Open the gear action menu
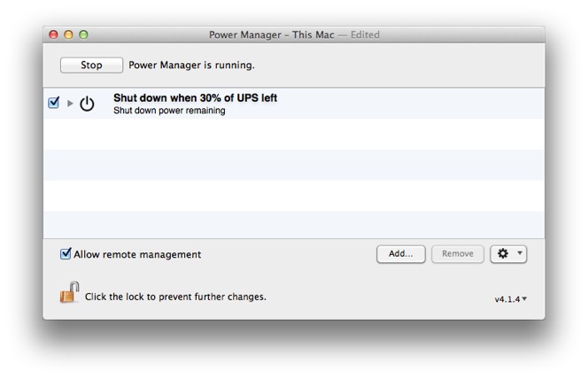This screenshot has width=588, height=379. click(x=508, y=254)
